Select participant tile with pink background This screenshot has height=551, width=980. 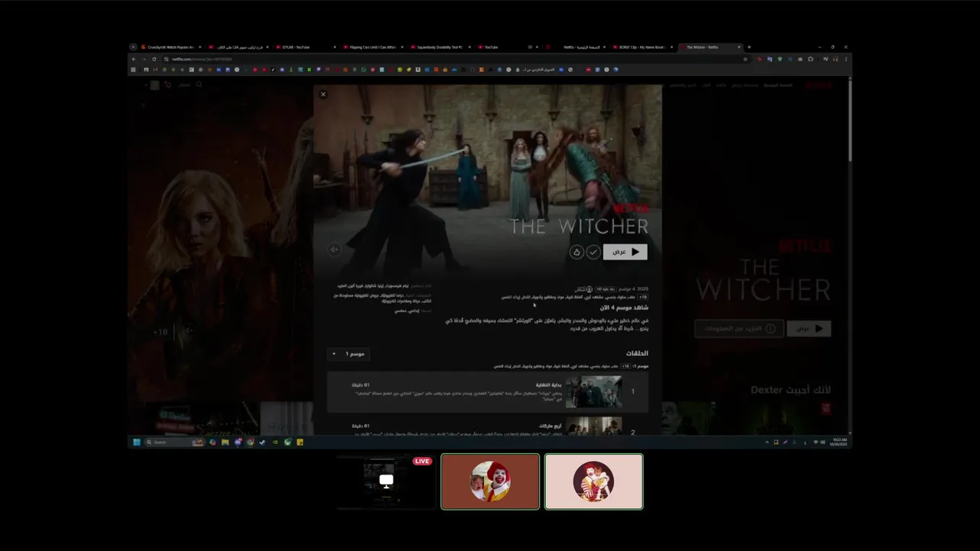[593, 481]
